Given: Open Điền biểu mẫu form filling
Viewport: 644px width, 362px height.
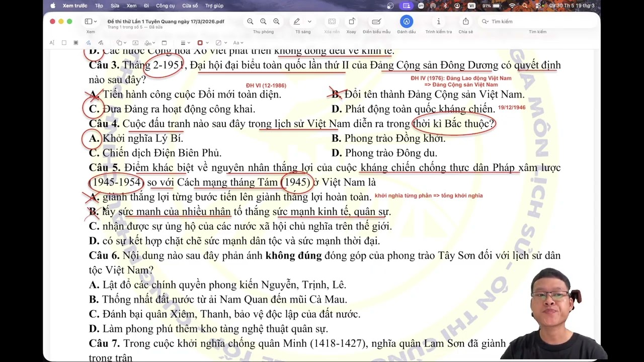Looking at the screenshot, I should 376,22.
